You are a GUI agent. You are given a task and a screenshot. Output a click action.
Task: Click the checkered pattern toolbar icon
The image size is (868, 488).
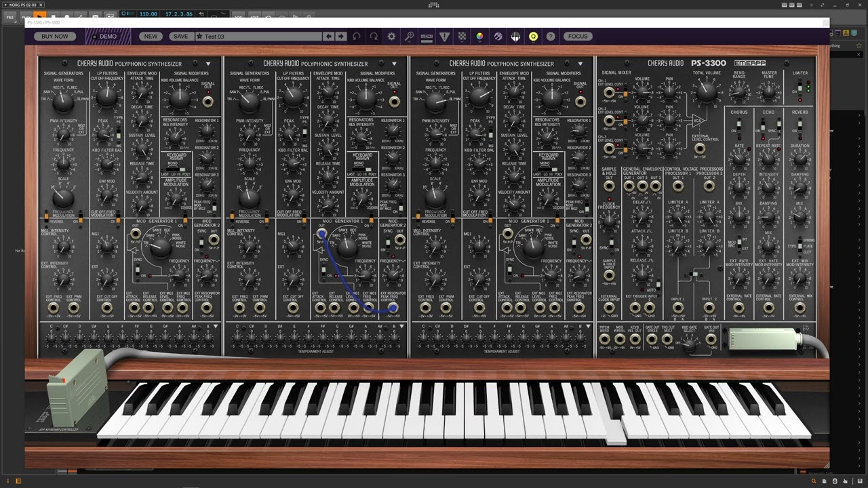coord(462,37)
